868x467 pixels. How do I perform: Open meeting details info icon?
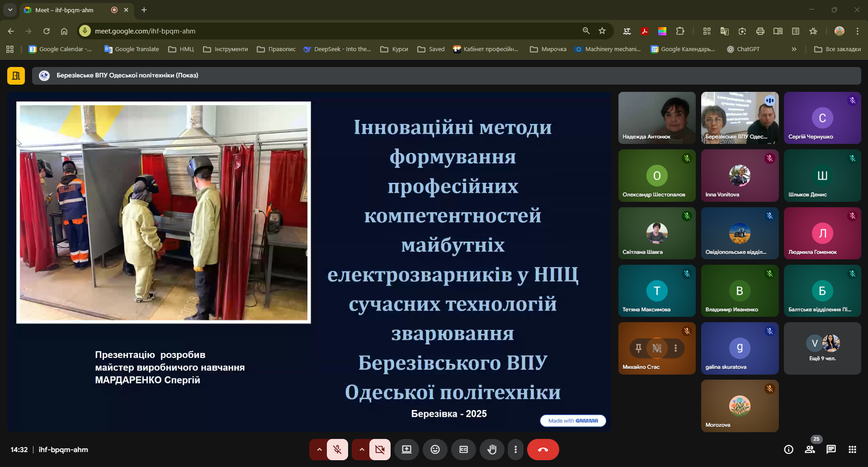click(x=788, y=449)
